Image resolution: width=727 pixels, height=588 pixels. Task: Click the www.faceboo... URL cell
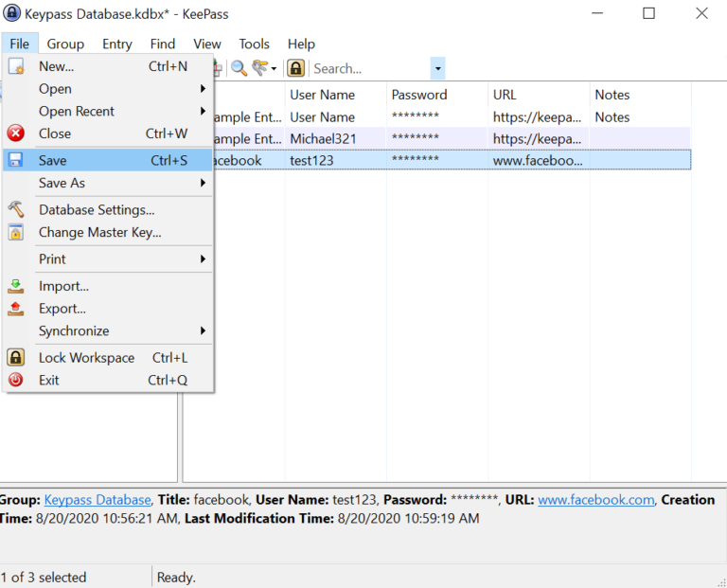[537, 160]
